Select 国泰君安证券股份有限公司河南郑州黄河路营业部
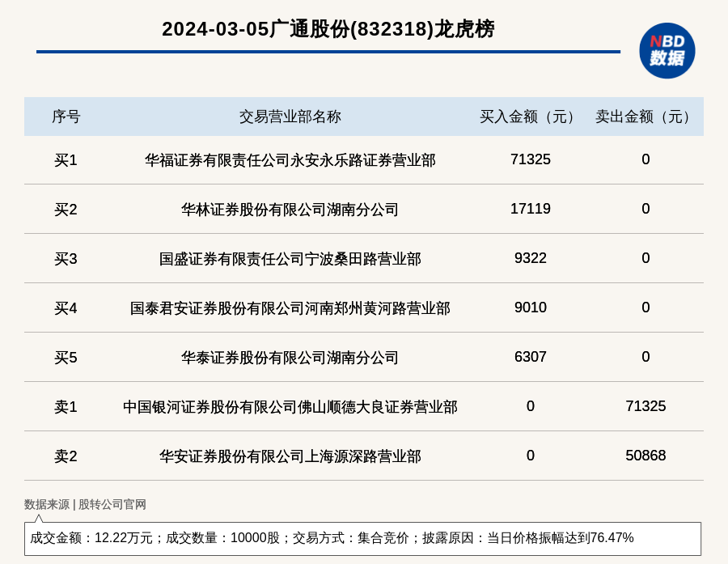The image size is (728, 564). point(290,308)
